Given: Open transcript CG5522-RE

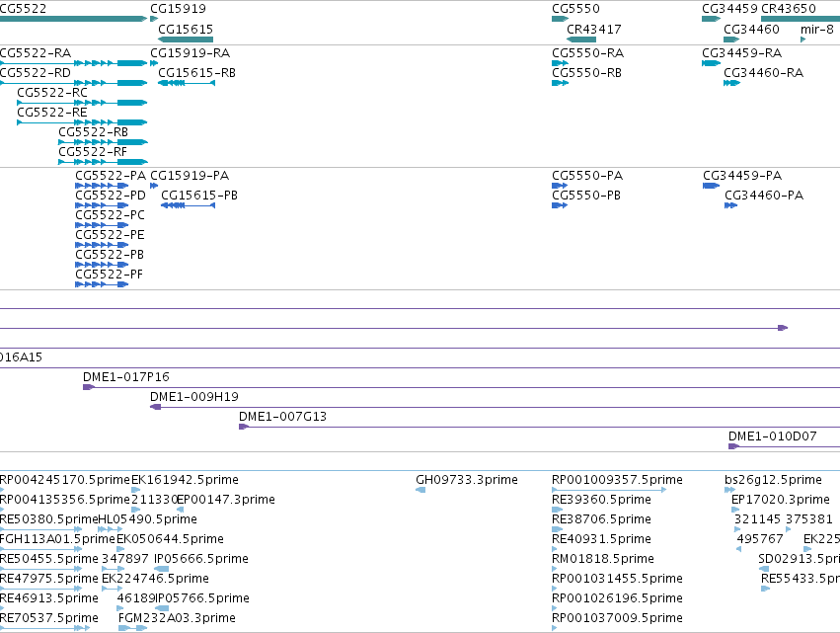Looking at the screenshot, I should (52, 113).
